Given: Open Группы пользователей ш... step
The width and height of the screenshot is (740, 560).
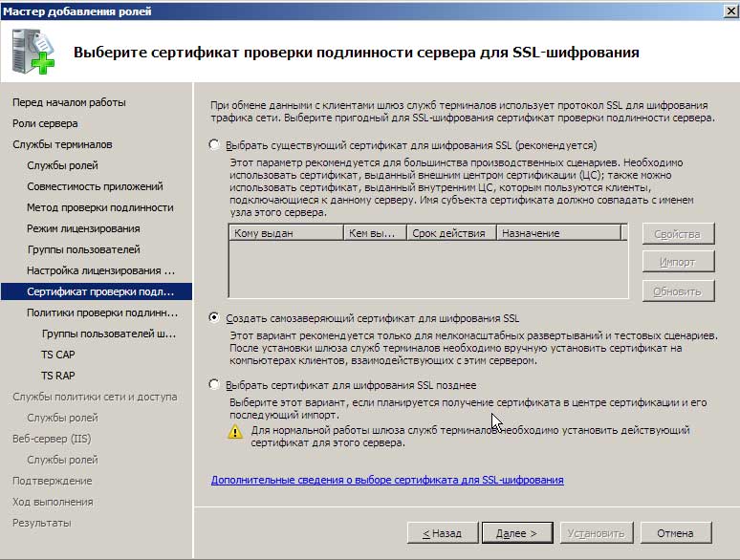Looking at the screenshot, I should (x=109, y=334).
